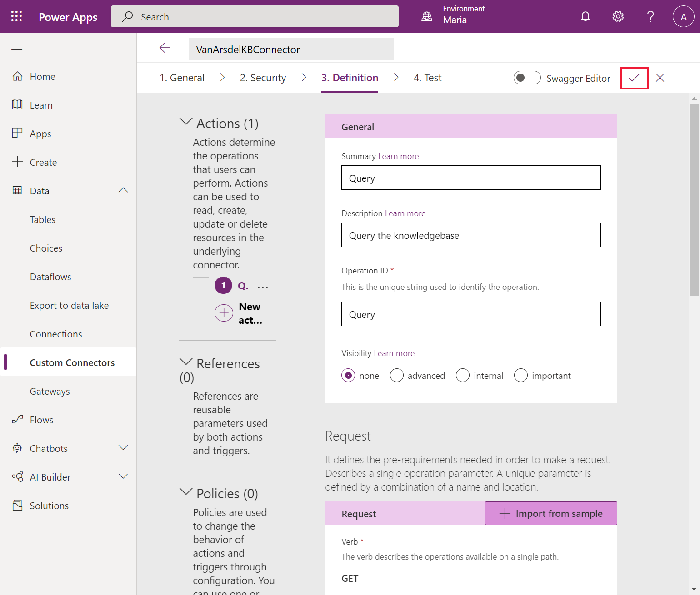The width and height of the screenshot is (700, 595).
Task: Open Custom Connectors in the sidebar
Action: (x=72, y=362)
